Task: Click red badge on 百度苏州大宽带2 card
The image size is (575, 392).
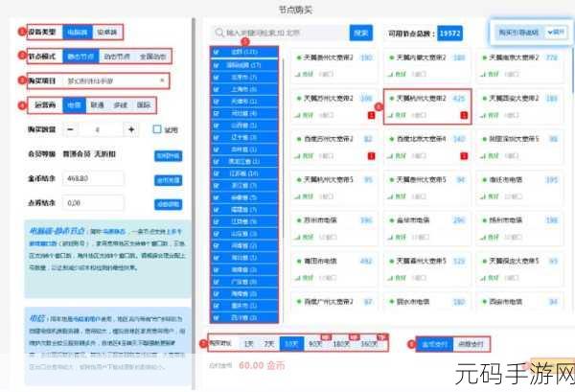Action: click(x=371, y=156)
